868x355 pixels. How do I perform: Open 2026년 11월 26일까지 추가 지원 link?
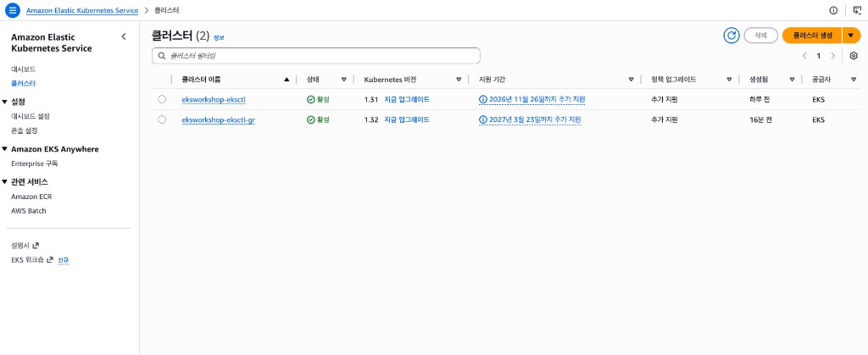537,99
